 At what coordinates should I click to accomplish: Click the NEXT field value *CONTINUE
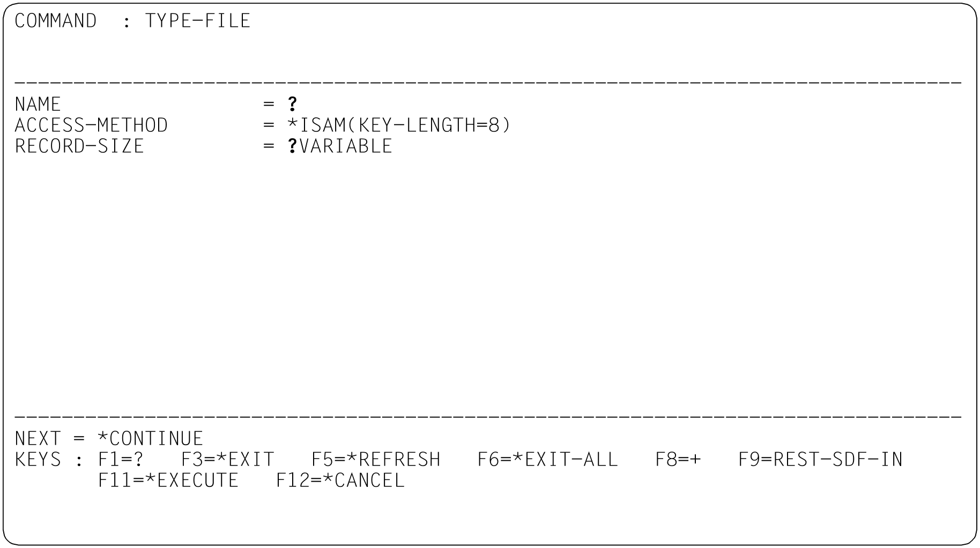(150, 439)
